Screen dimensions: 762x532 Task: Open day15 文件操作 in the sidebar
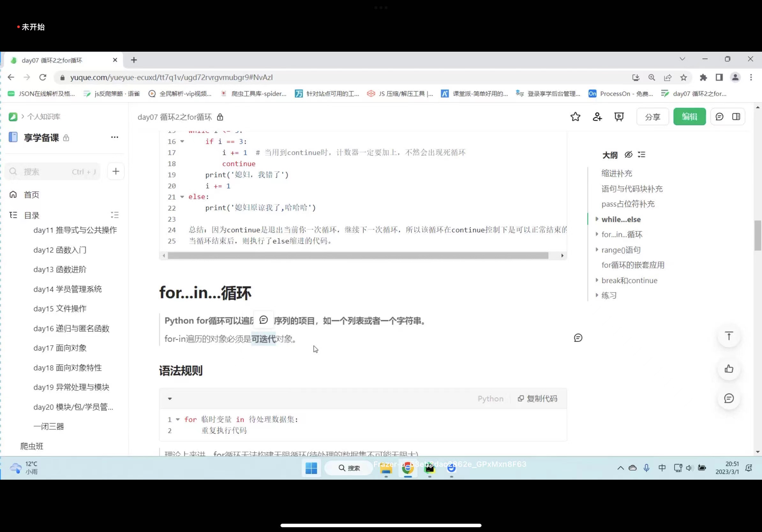coord(60,308)
